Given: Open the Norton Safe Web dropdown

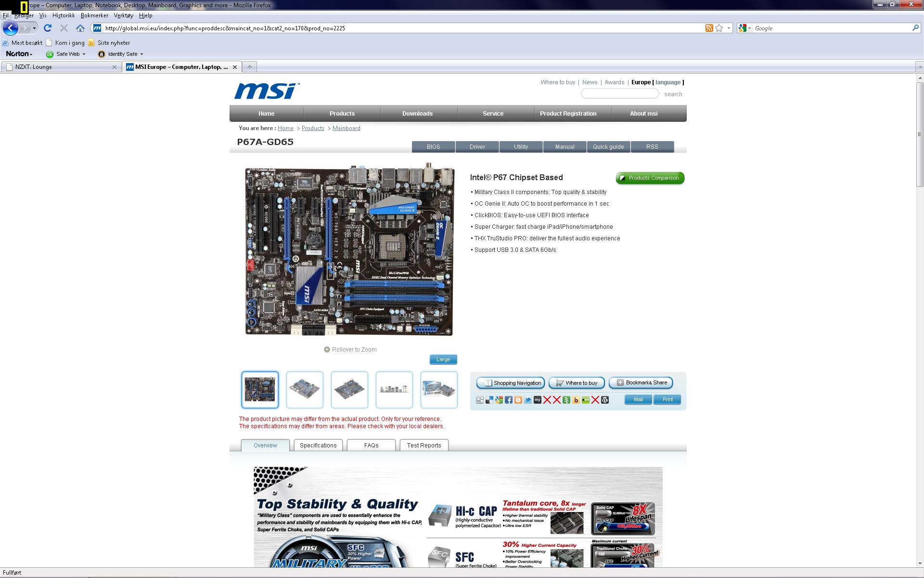Looking at the screenshot, I should [x=84, y=54].
